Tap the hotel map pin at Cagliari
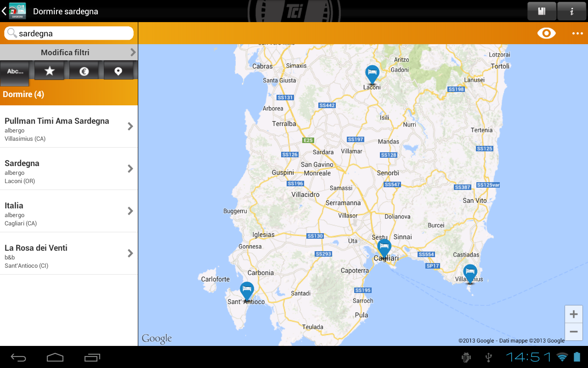 coord(384,248)
